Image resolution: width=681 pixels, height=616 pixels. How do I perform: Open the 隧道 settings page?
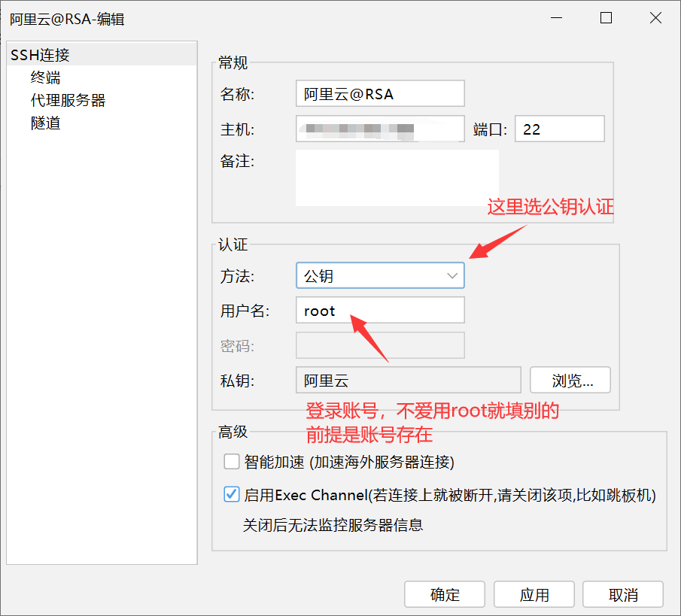click(x=45, y=123)
